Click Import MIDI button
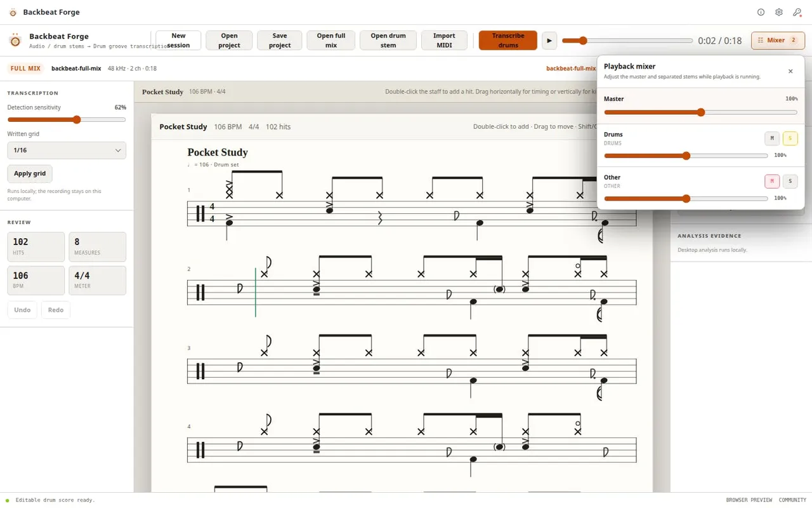This screenshot has height=508, width=812. [444, 41]
